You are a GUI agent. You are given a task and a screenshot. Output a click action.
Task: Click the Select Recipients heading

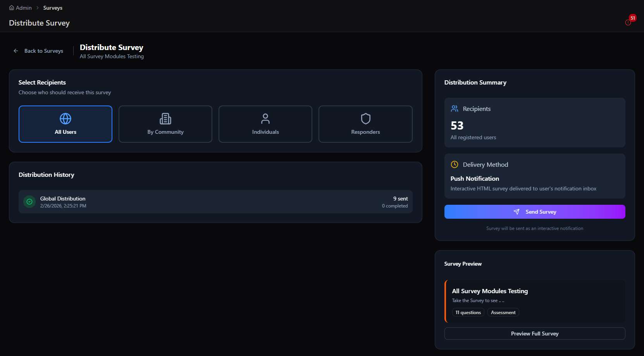point(42,82)
